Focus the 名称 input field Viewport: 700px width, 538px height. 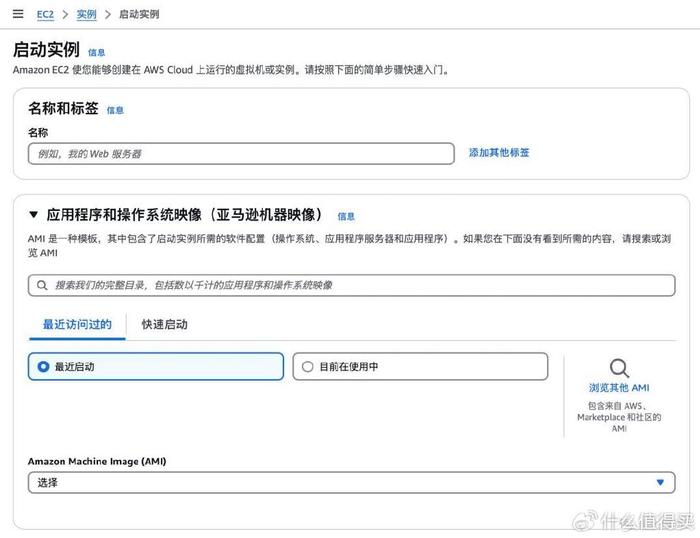point(241,154)
